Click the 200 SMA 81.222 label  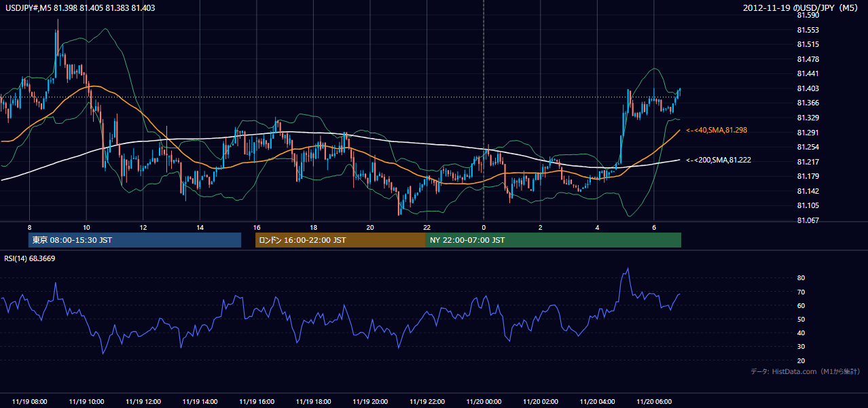tap(719, 160)
